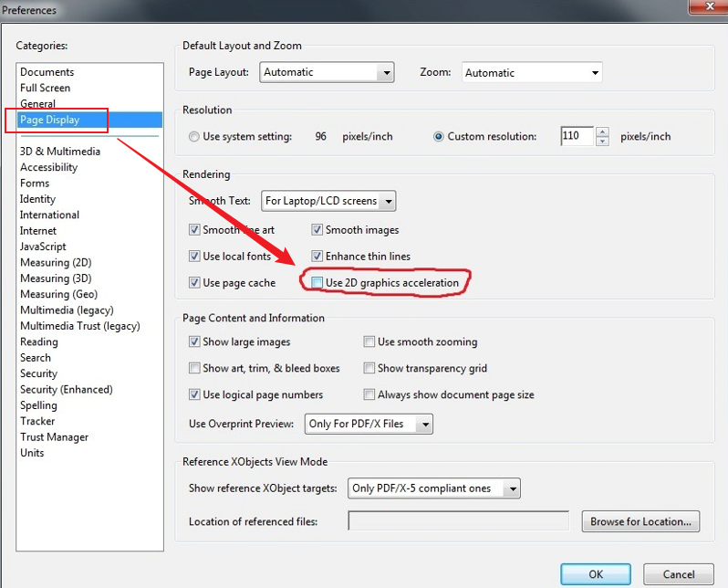Screen dimensions: 728x588
Task: Click Browse for Location button
Action: coord(640,521)
